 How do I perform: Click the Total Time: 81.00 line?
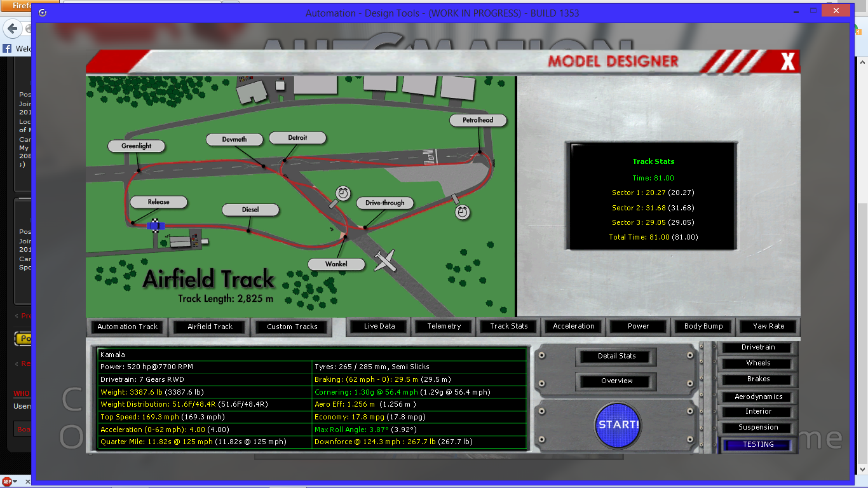point(653,237)
